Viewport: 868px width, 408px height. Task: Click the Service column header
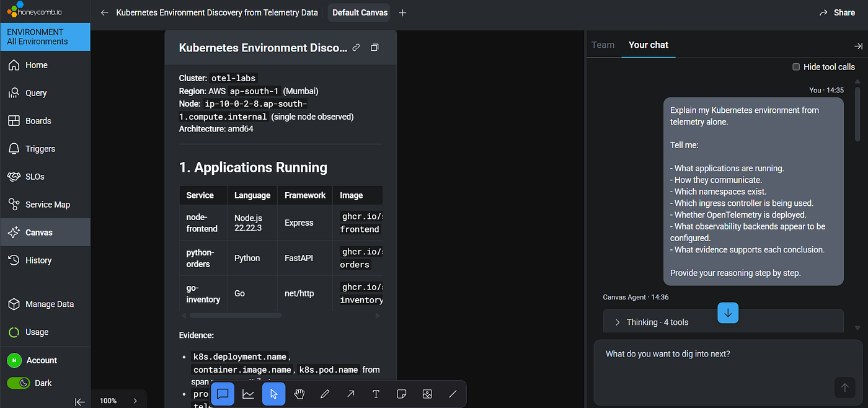click(x=203, y=195)
